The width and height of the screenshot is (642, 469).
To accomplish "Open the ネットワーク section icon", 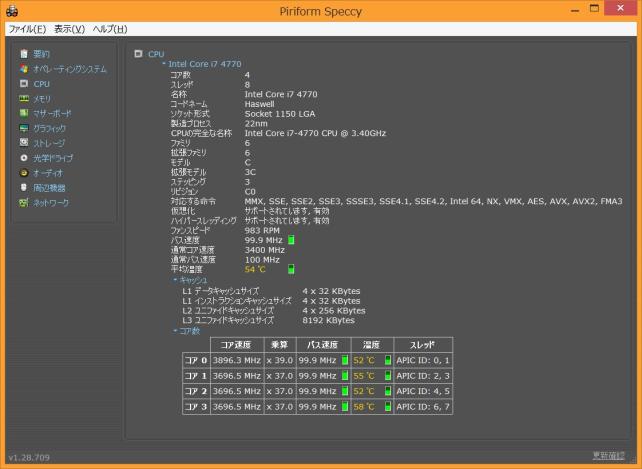I will click(23, 203).
